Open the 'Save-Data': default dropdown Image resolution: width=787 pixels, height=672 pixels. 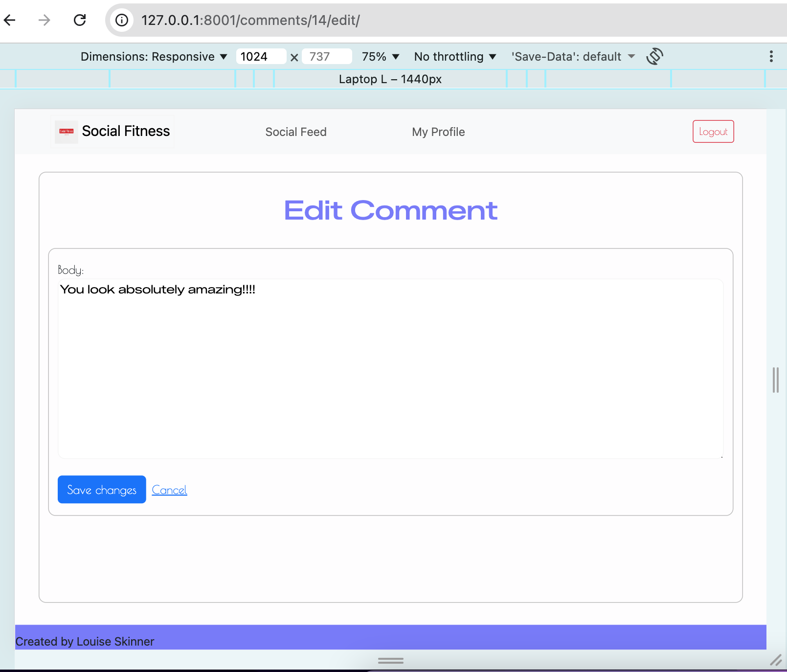(572, 56)
